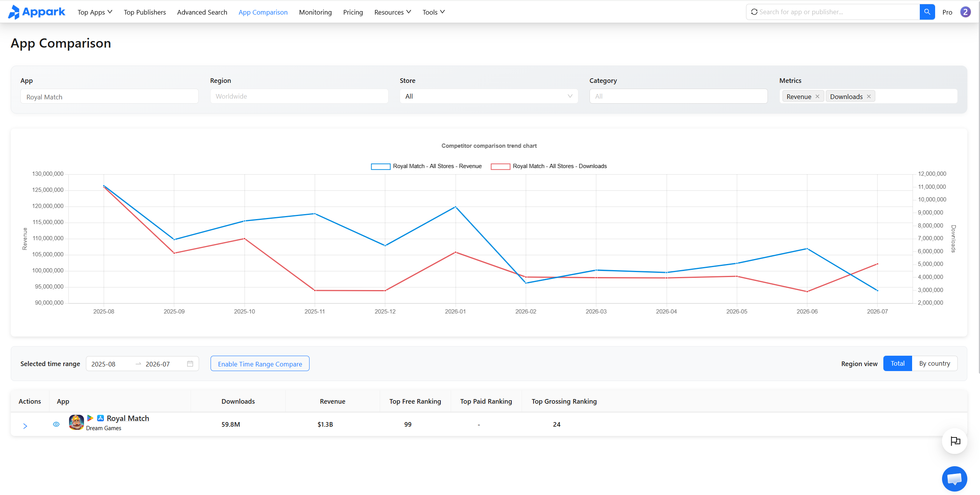Image resolution: width=980 pixels, height=495 pixels.
Task: Open the Monitoring page
Action: [x=315, y=12]
